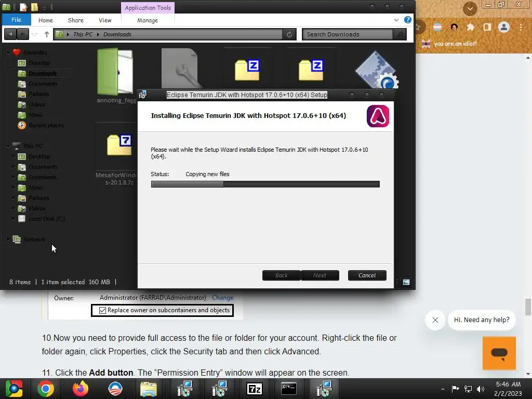
Task: Go back with Explorer's Back arrow
Action: (x=10, y=34)
